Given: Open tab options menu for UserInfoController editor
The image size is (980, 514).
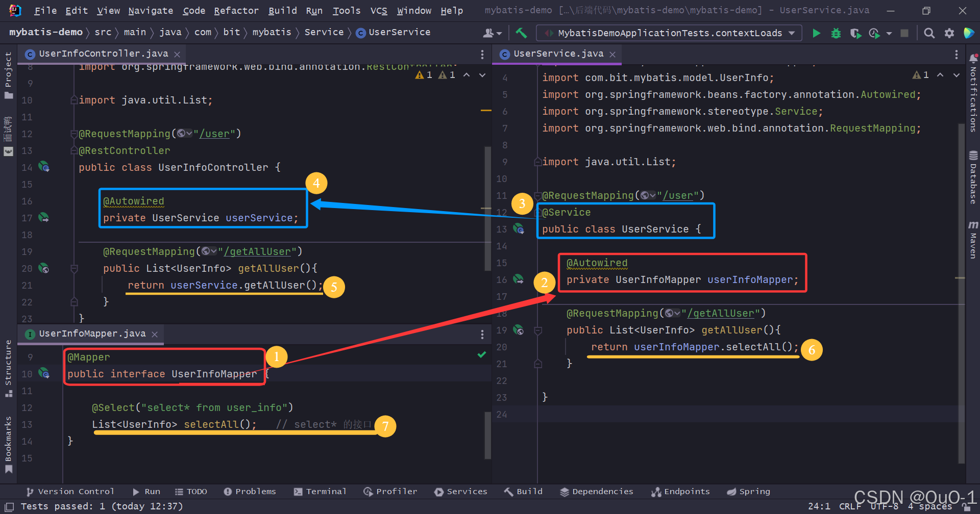Looking at the screenshot, I should pos(482,54).
